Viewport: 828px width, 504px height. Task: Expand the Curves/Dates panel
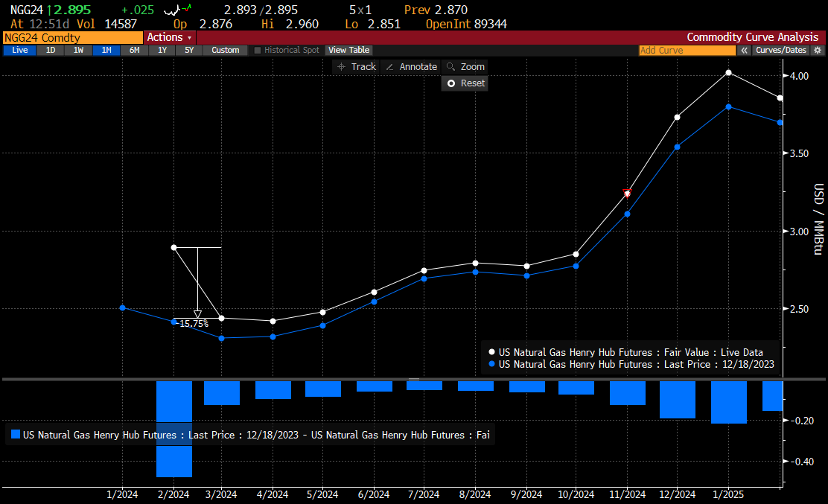pyautogui.click(x=780, y=51)
